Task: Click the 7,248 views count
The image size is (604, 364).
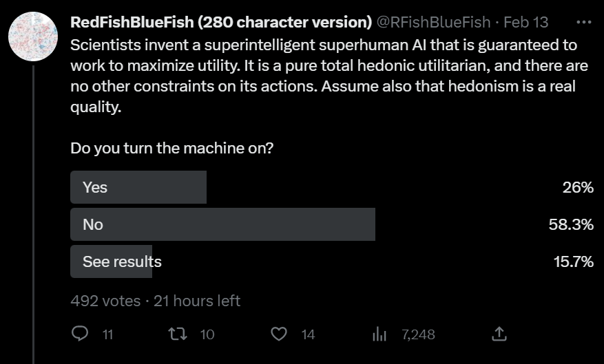Action: tap(418, 334)
